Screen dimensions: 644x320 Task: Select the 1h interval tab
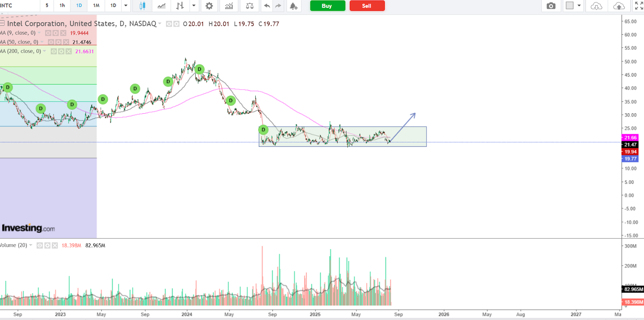[62, 6]
